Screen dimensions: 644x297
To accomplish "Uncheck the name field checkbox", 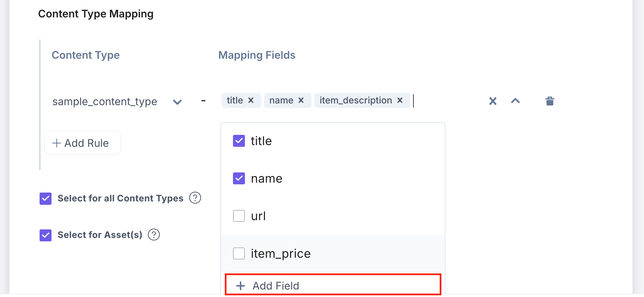I will coord(239,179).
